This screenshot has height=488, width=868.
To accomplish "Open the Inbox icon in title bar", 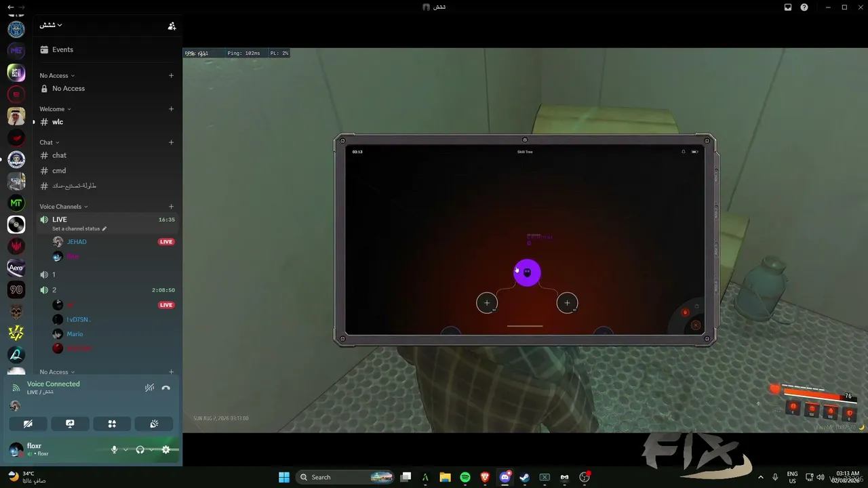I will pos(788,7).
